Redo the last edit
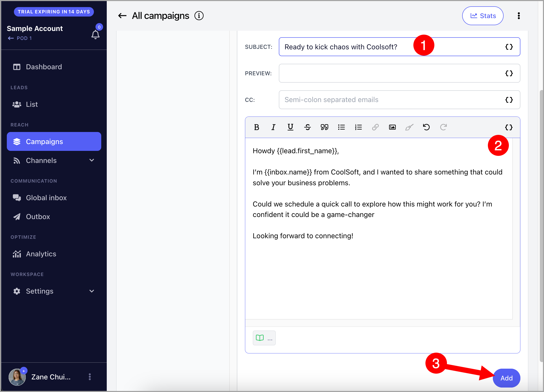The width and height of the screenshot is (544, 392). tap(443, 127)
